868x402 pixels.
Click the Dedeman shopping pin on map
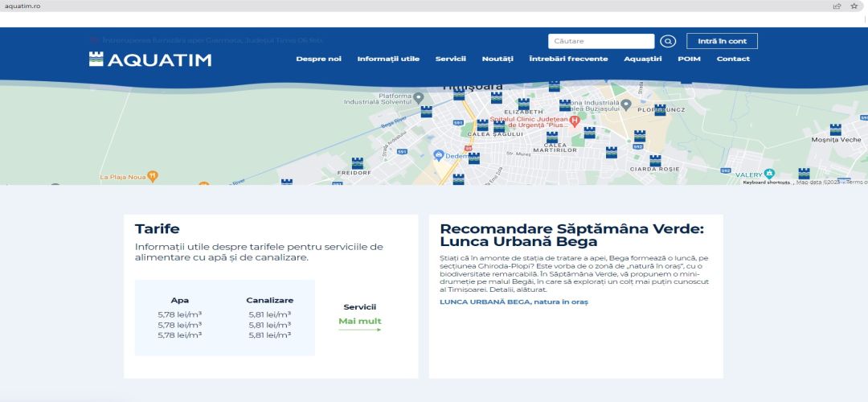pyautogui.click(x=439, y=156)
